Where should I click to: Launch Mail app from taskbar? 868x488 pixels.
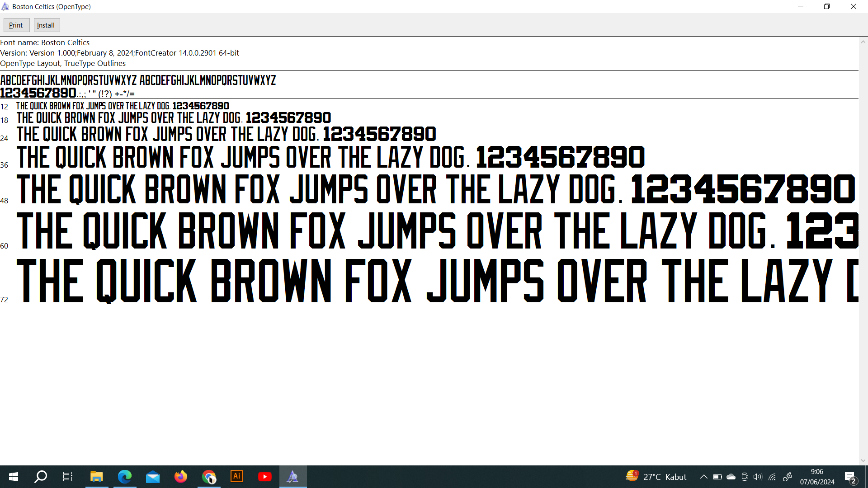(x=153, y=477)
